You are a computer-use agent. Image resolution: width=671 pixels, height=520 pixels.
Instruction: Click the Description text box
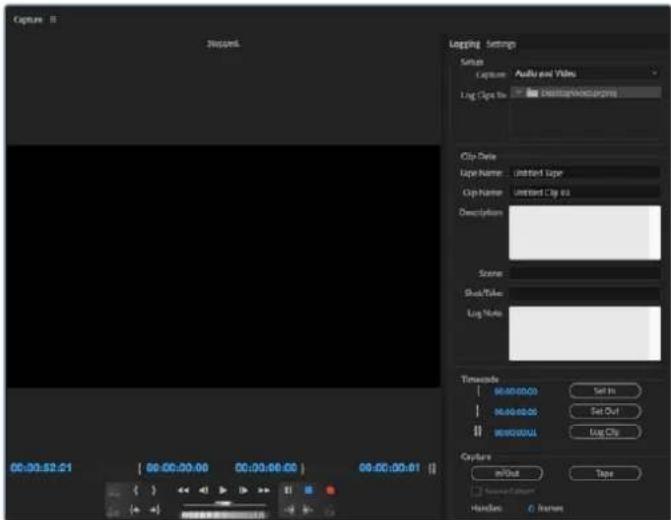[x=585, y=233]
